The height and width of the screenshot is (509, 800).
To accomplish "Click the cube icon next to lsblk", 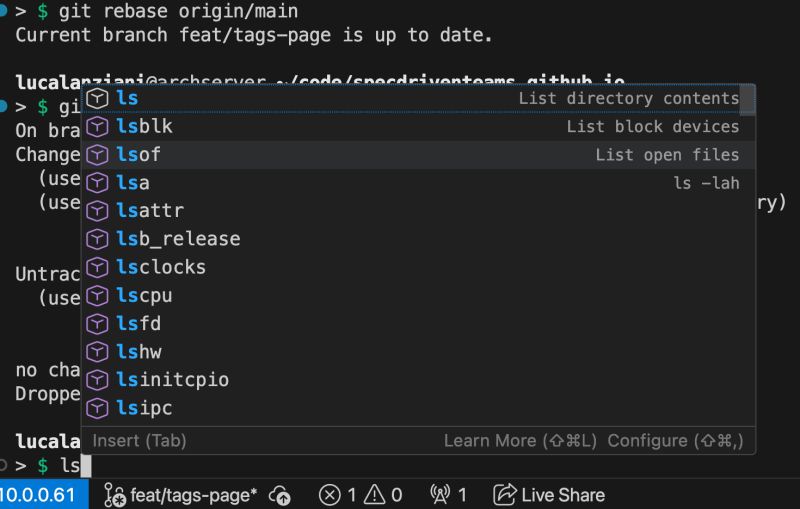I will click(97, 127).
